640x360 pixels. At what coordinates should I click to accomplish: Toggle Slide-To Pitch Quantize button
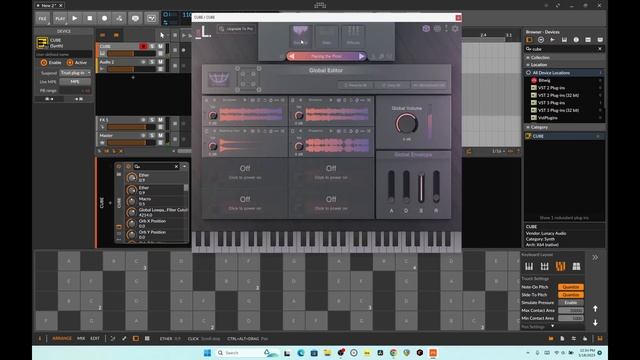click(x=571, y=295)
